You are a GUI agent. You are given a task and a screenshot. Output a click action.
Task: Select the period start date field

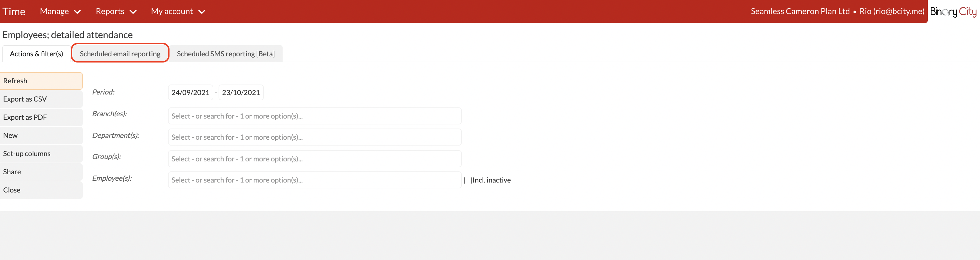tap(190, 92)
